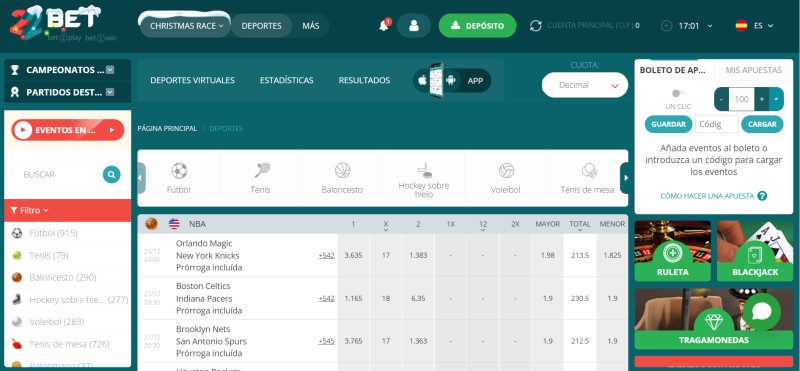Play the Eventos en vivo button
Screen dimensions: 800x371
[x=68, y=130]
